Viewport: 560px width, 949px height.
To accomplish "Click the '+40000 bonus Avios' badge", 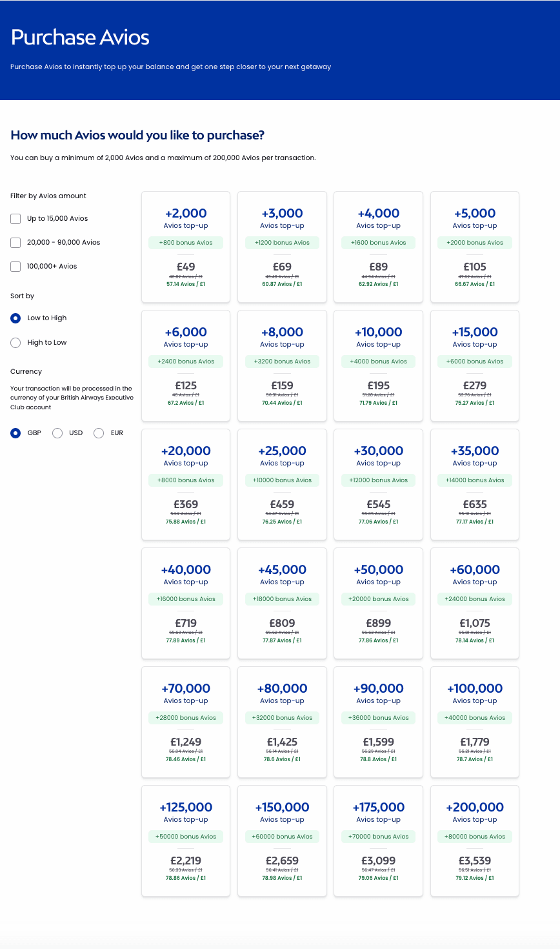I will [x=475, y=718].
